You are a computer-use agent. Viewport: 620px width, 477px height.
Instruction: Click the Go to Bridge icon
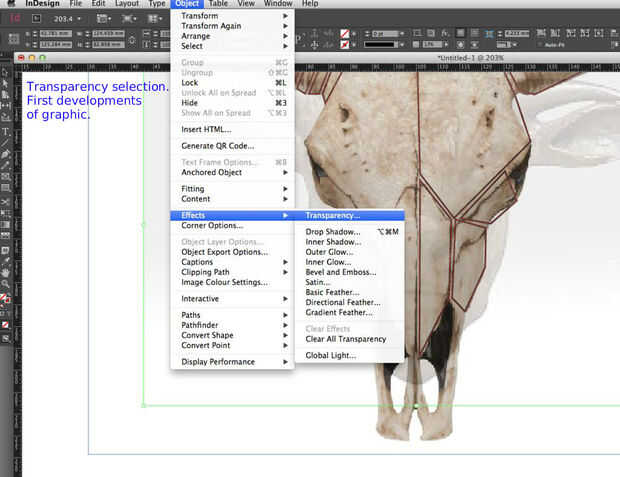[36, 18]
